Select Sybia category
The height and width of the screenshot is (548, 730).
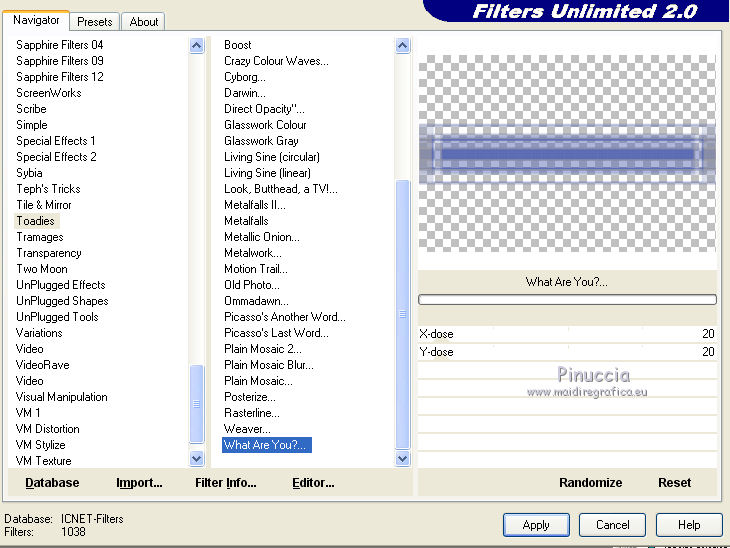[29, 173]
